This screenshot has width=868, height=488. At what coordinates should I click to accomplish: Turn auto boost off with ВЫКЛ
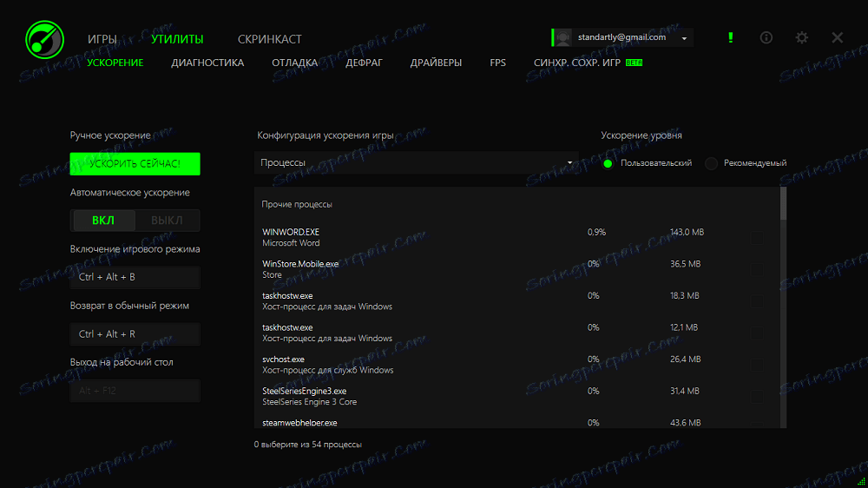(167, 221)
